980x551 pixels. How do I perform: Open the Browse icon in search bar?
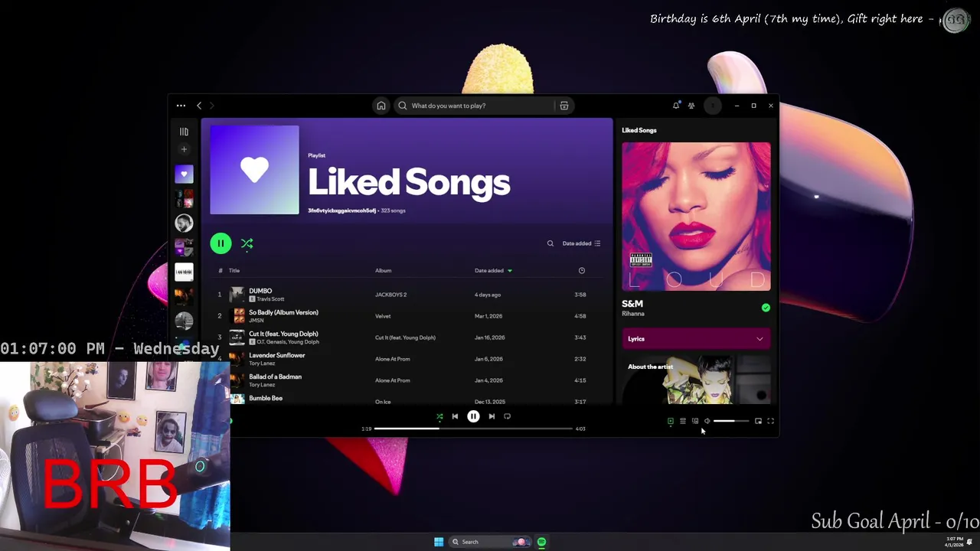[563, 106]
